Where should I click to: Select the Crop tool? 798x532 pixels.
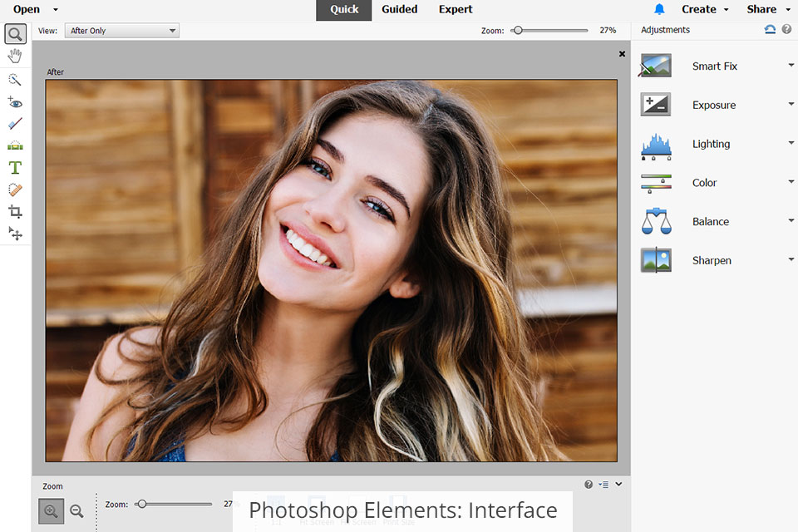coord(15,211)
